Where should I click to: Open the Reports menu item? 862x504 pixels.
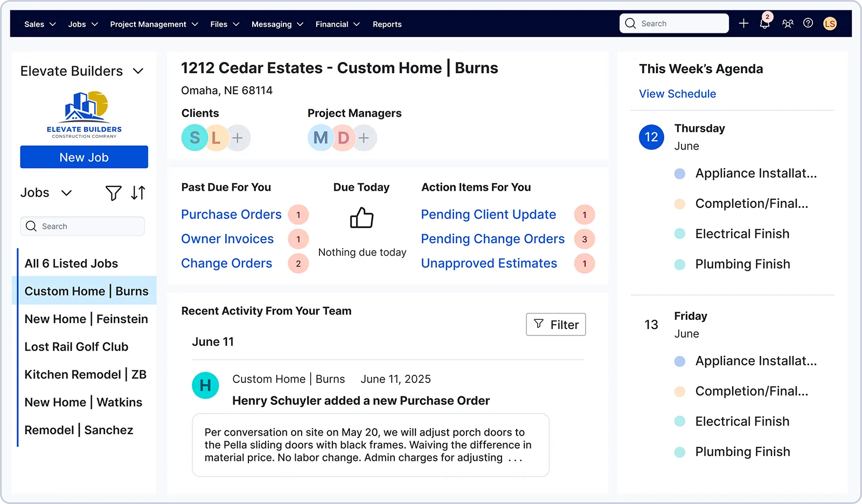click(x=387, y=24)
